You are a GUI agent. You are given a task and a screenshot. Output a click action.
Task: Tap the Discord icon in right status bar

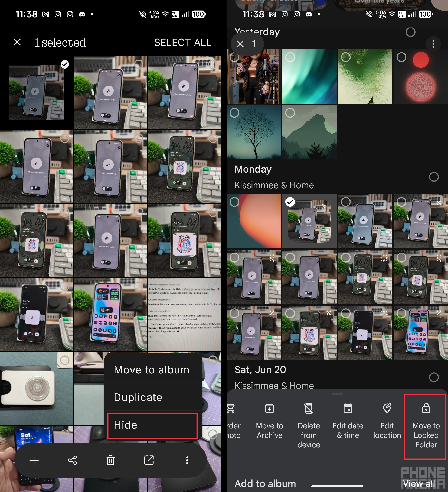(x=309, y=14)
